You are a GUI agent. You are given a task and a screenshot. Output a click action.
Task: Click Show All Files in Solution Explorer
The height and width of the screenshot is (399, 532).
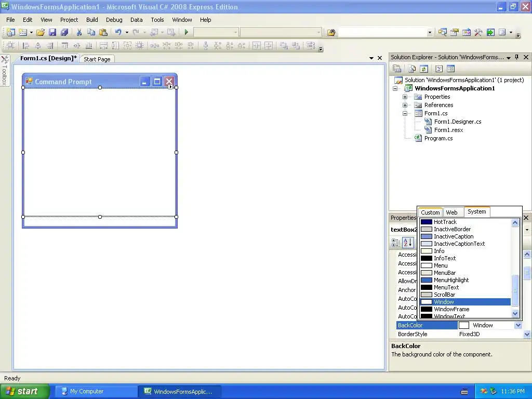click(411, 69)
